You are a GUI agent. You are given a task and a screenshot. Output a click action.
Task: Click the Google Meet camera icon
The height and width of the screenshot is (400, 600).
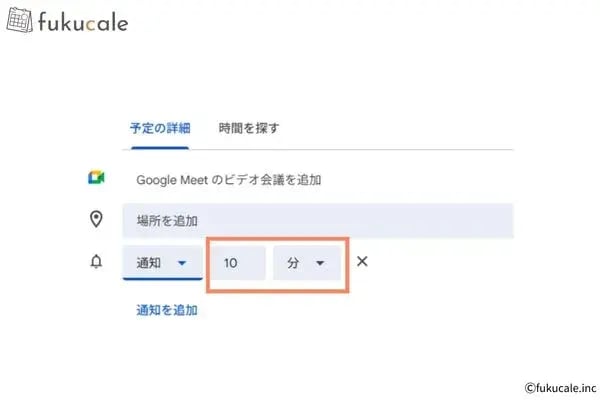point(96,179)
